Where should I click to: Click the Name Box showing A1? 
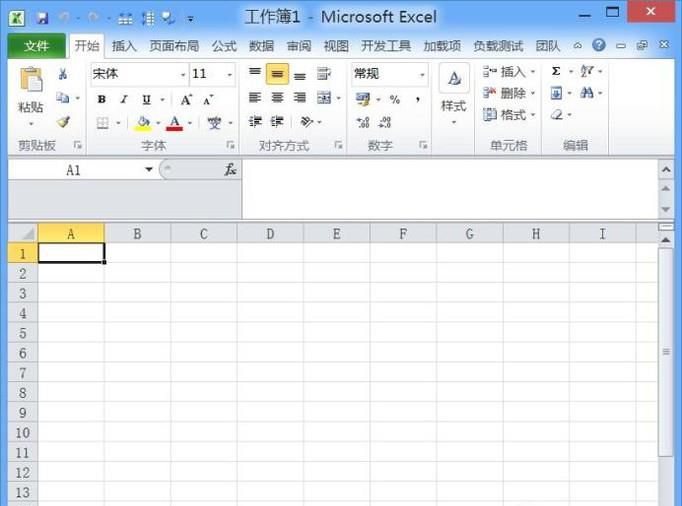(74, 170)
